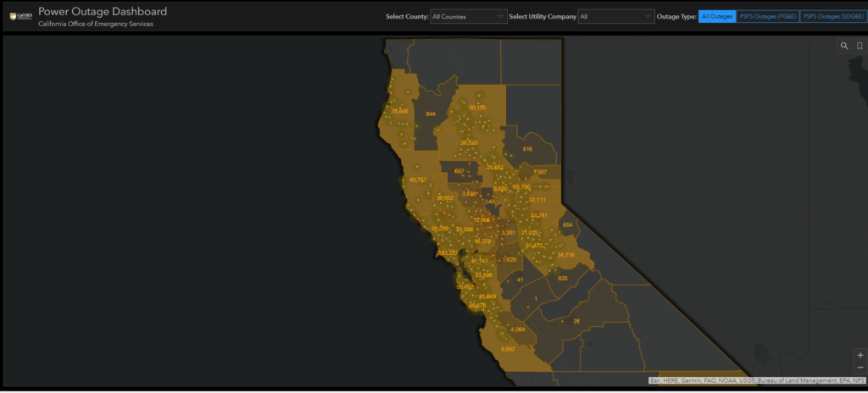Open the map search magnifier tool
The image size is (868, 393).
click(844, 47)
